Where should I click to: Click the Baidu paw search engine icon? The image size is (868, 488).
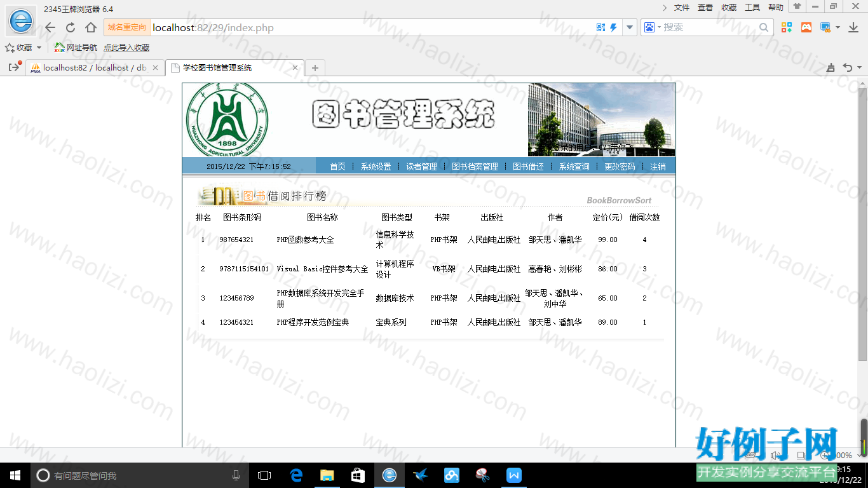point(649,27)
